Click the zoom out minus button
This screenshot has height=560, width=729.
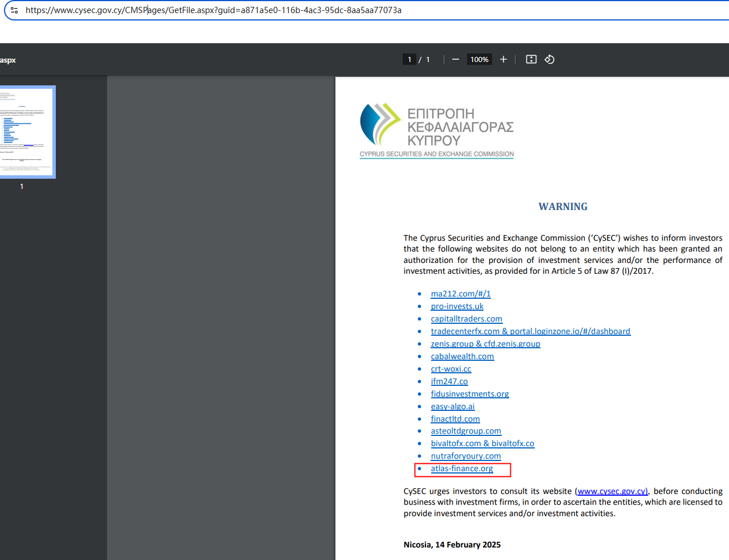point(456,59)
